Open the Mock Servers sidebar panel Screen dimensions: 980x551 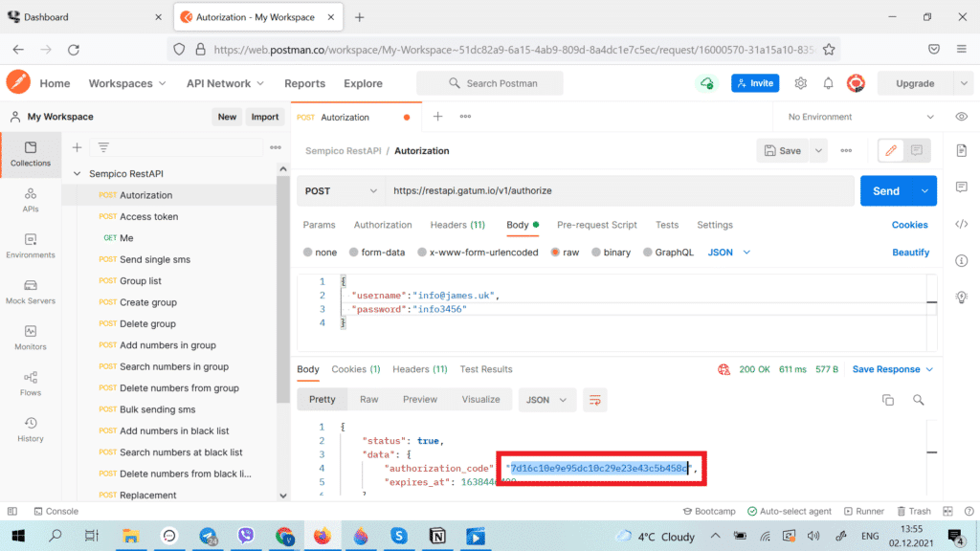point(30,292)
